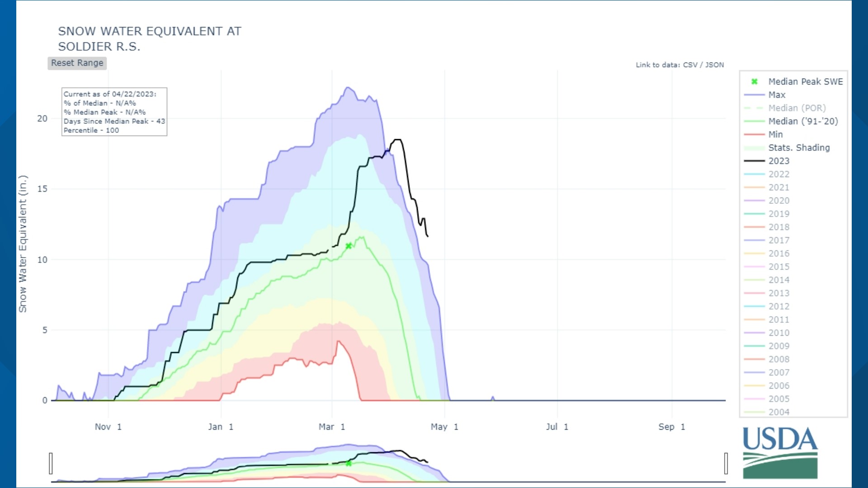
Task: Show the 2022 trace in legend
Action: [x=778, y=174]
